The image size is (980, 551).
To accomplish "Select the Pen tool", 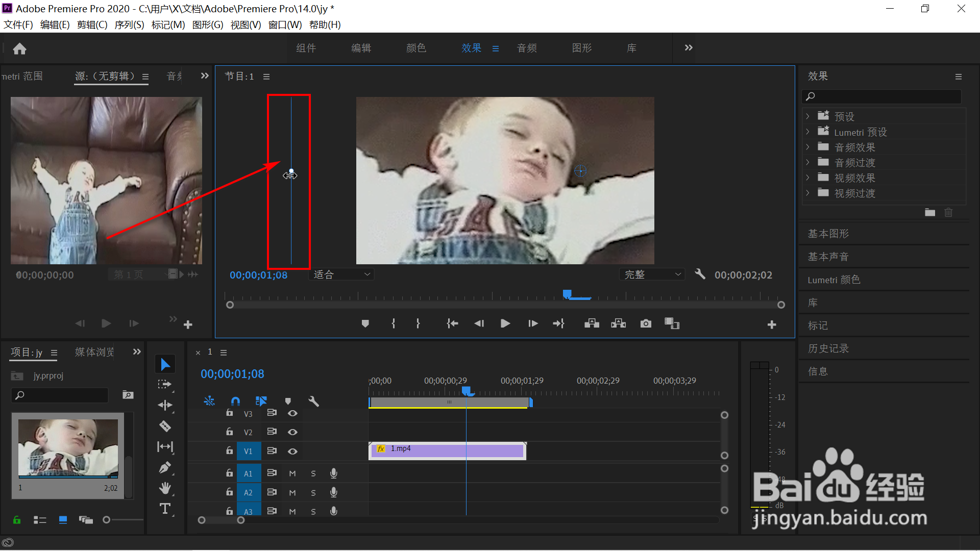I will [x=165, y=467].
